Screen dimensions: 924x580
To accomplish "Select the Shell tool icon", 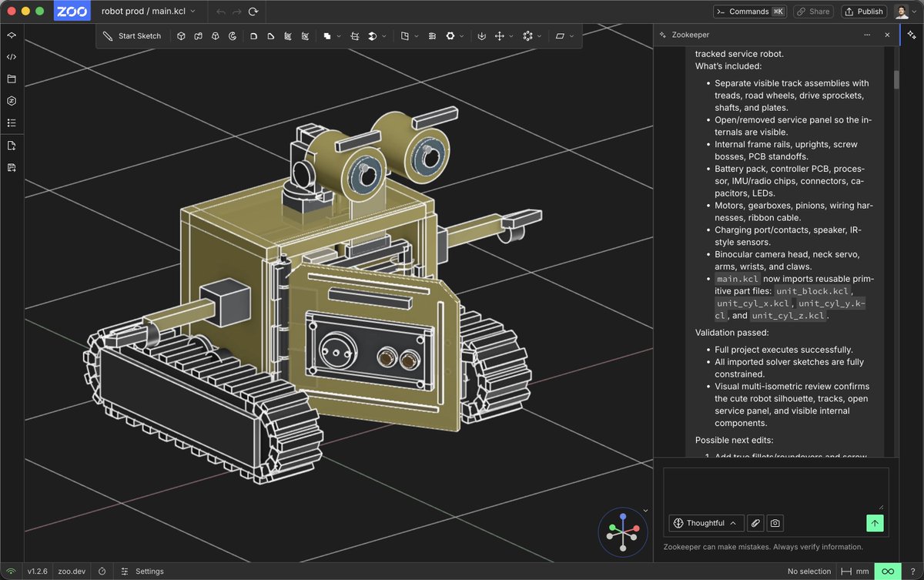I will coord(288,36).
